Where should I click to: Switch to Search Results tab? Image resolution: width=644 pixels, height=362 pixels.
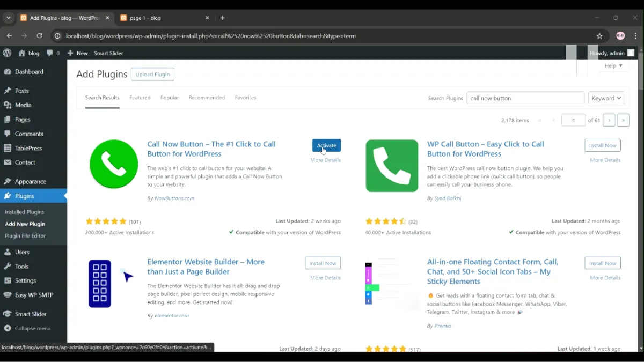[x=102, y=98]
